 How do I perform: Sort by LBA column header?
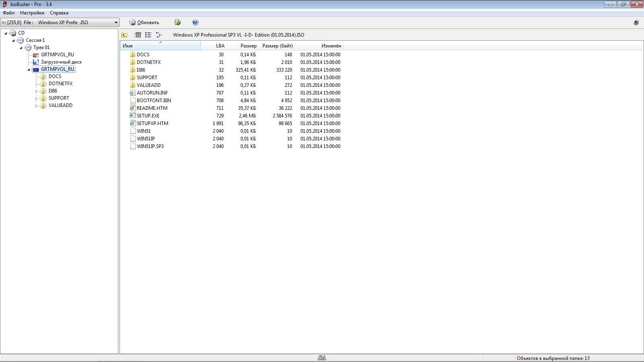click(x=214, y=46)
